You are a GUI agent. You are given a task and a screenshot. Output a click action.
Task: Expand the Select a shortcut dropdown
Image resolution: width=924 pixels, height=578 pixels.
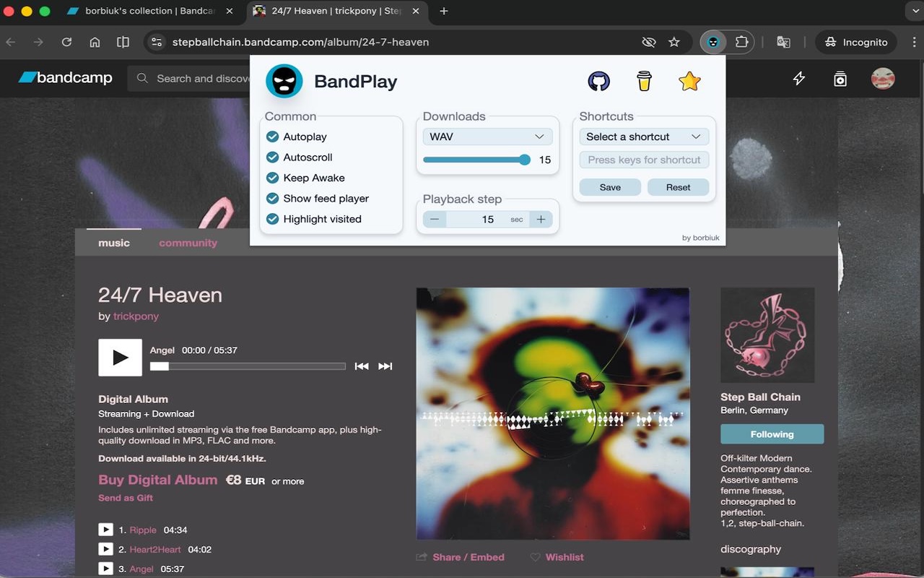coord(645,137)
